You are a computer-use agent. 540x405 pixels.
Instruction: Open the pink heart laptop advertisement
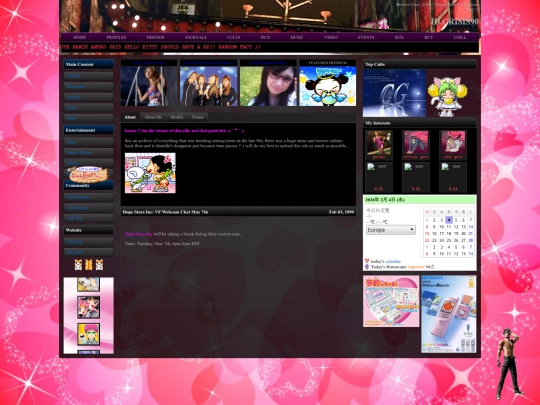point(391,301)
